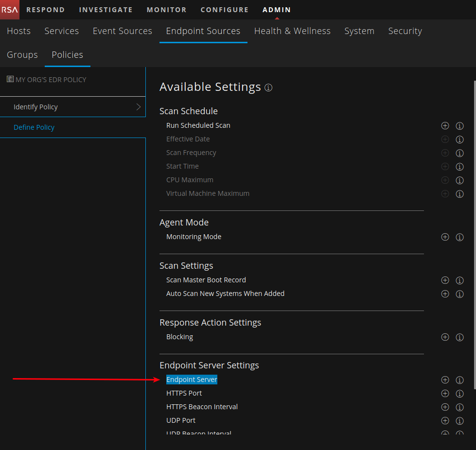Add Monitoring Mode setting using plus icon
The image size is (476, 450).
click(445, 237)
